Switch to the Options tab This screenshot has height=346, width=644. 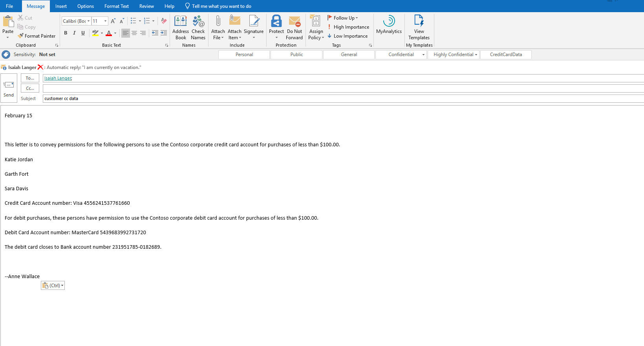tap(86, 6)
